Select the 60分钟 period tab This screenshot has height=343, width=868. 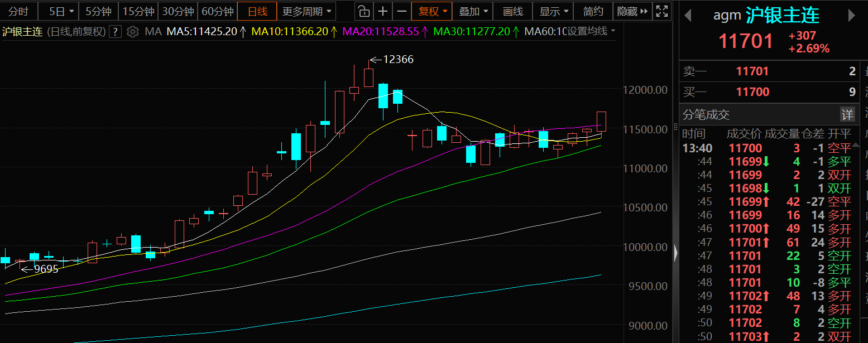(x=217, y=11)
